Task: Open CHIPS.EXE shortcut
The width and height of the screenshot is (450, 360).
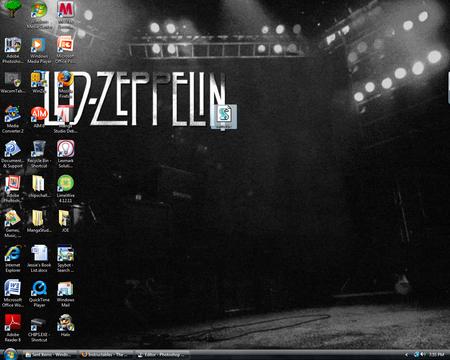Action: [x=39, y=329]
